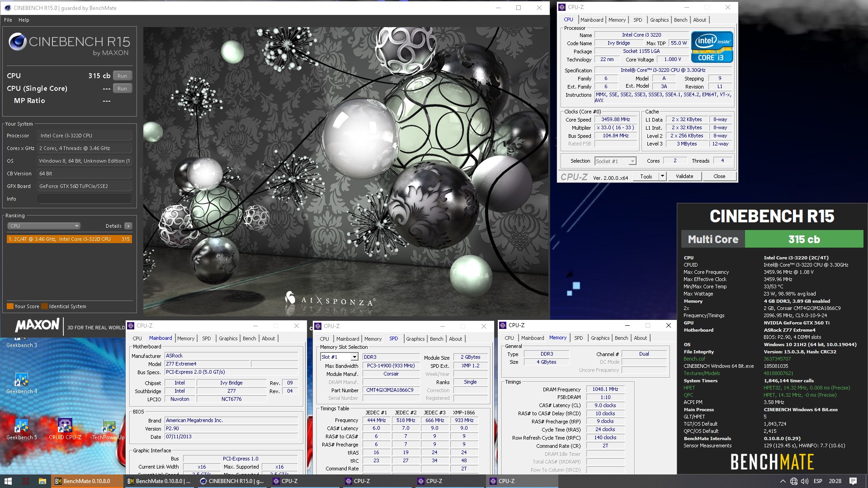Click the Processor field Intel Core i3-3220 CPU
Viewport: 868px width, 488px height.
pos(85,136)
